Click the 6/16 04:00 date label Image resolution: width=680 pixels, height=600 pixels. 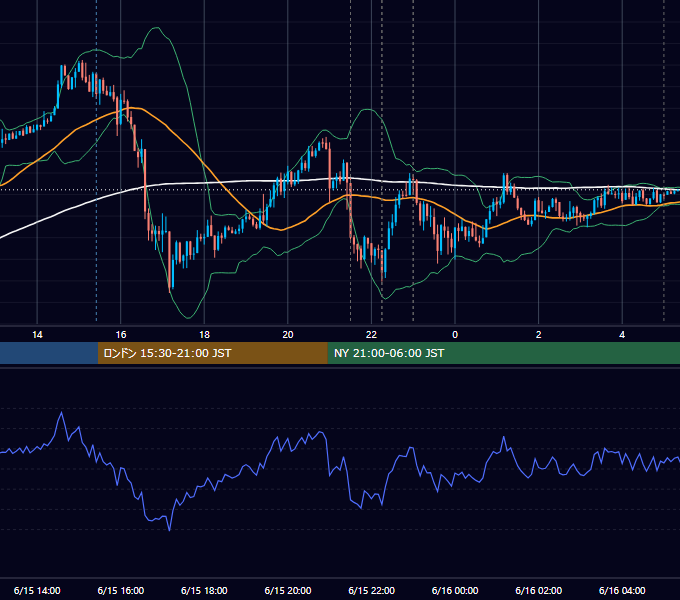point(622,590)
